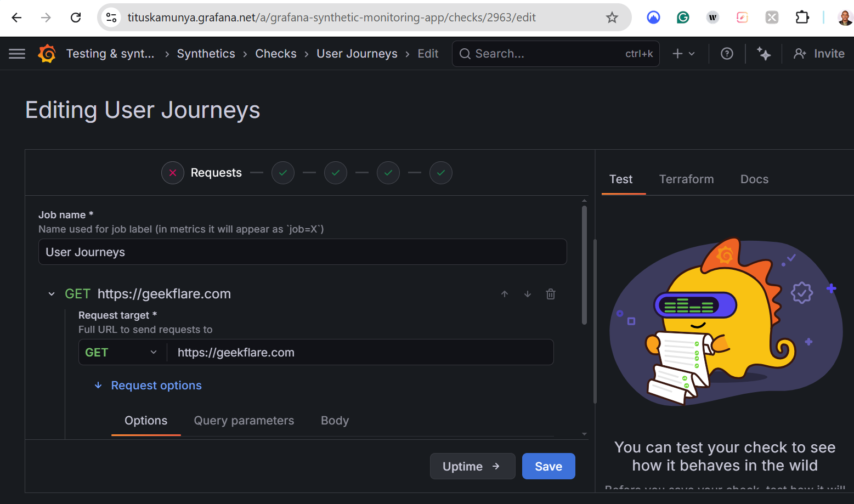Click the Grafana logo icon
Screen dimensions: 854x504
tap(47, 54)
